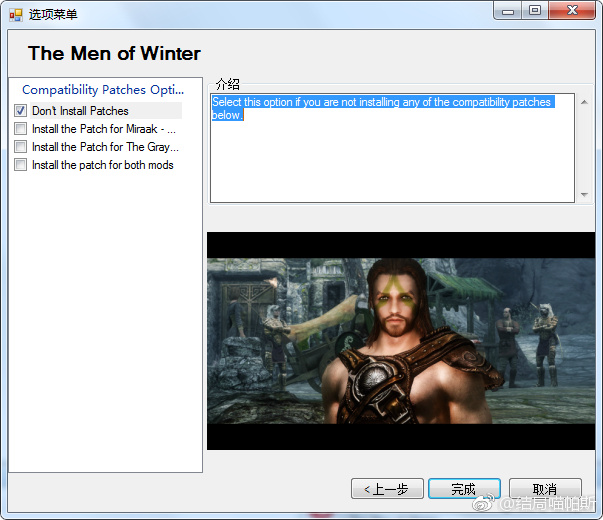Select the Install the patch for both mods label
Viewport: 603px width, 520px height.
103,165
